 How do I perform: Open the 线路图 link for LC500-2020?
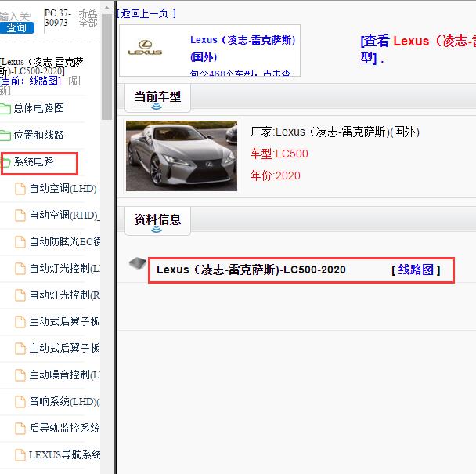click(x=416, y=270)
